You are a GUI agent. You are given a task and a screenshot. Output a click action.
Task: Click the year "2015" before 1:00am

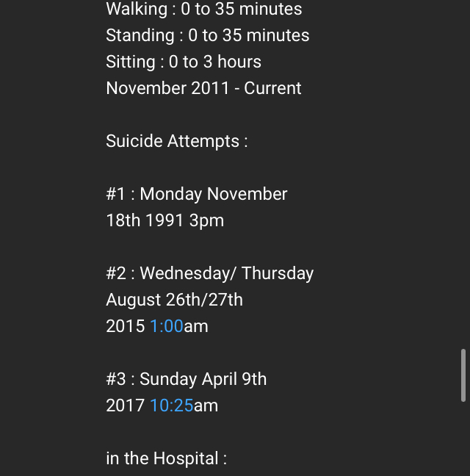[x=125, y=326]
